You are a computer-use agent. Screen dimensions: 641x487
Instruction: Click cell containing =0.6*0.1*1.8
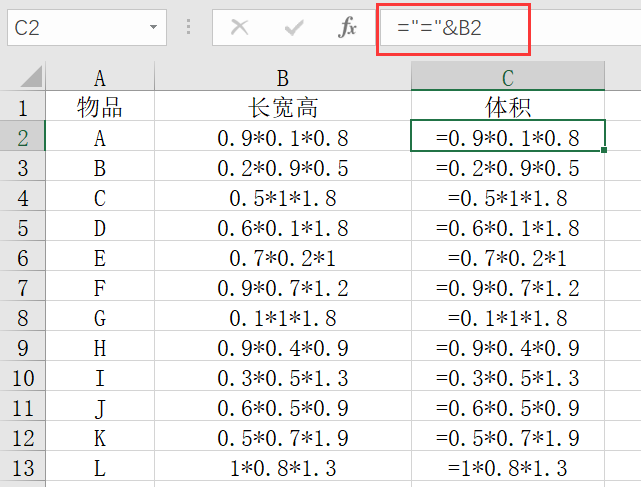coord(508,226)
